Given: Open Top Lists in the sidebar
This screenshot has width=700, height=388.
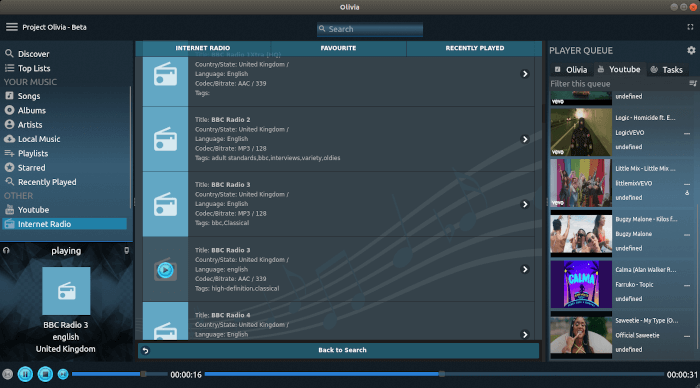Looking at the screenshot, I should [33, 68].
